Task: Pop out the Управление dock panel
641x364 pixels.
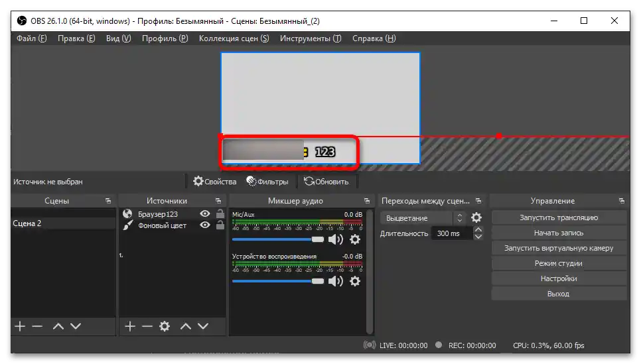Action: [x=621, y=201]
